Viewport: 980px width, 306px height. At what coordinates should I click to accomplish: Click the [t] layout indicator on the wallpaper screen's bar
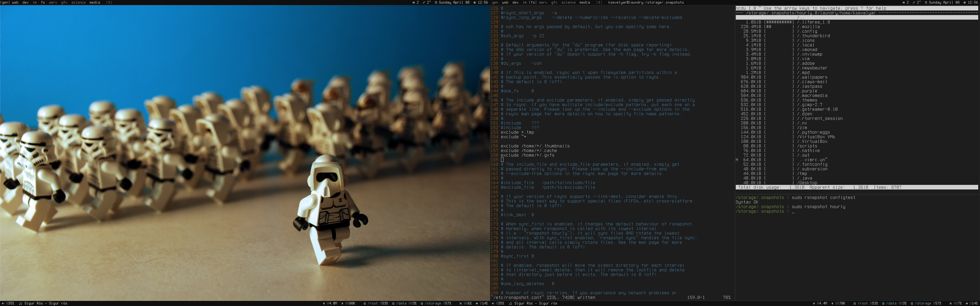[x=109, y=2]
